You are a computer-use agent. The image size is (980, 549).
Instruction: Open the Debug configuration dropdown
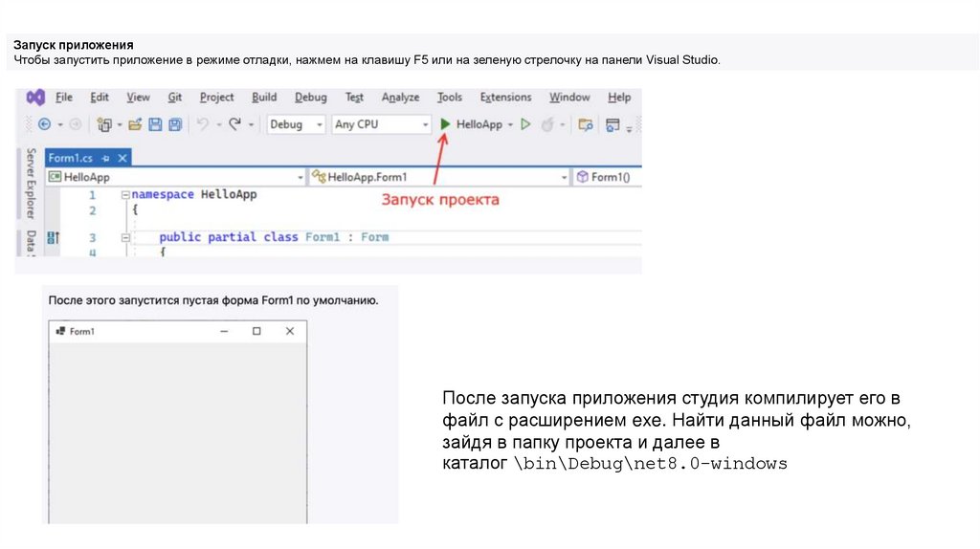(296, 124)
